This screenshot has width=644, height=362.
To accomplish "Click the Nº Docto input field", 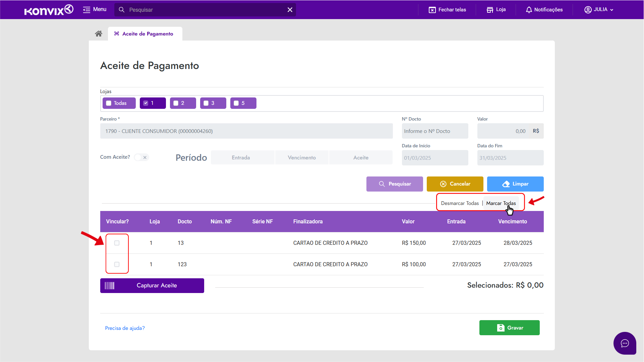I will click(x=435, y=131).
